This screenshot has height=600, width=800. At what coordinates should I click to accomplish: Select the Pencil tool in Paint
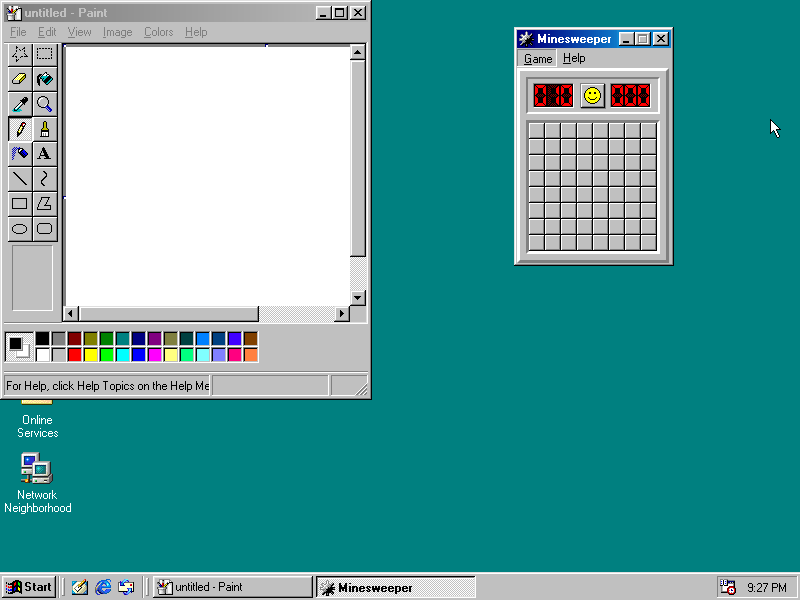pyautogui.click(x=20, y=128)
